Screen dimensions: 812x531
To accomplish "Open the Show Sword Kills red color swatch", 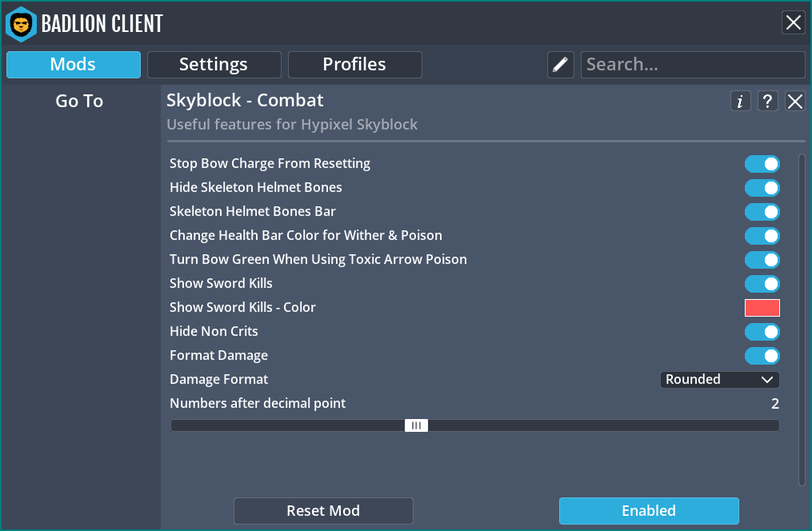I will (x=762, y=308).
